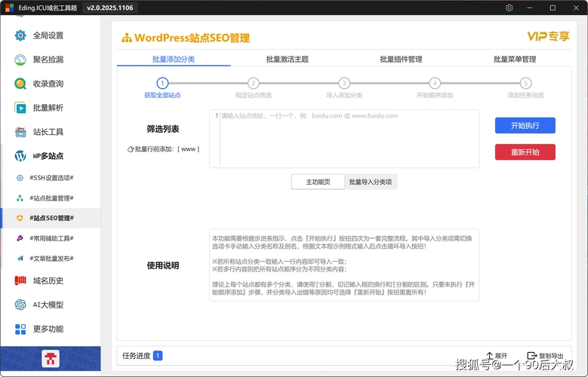588x377 pixels.
Task: Click the #文章批量发布# paper plane icon
Action: [x=20, y=259]
